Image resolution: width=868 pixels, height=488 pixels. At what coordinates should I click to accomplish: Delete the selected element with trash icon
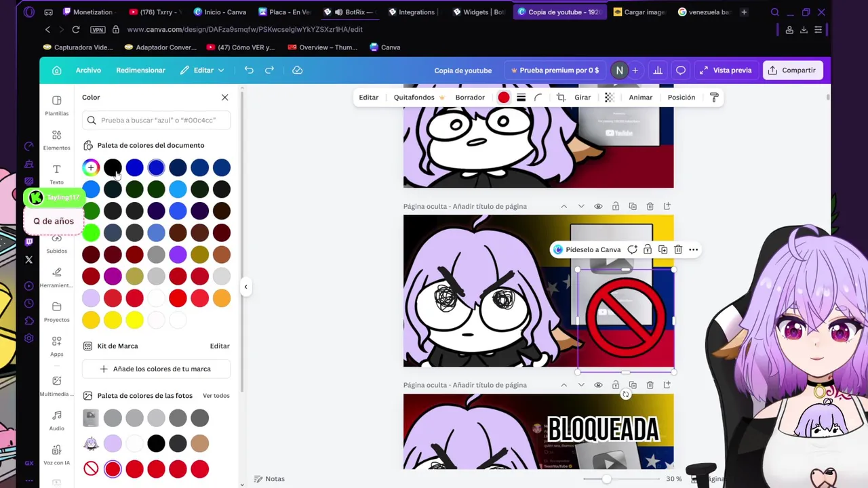[x=678, y=249]
